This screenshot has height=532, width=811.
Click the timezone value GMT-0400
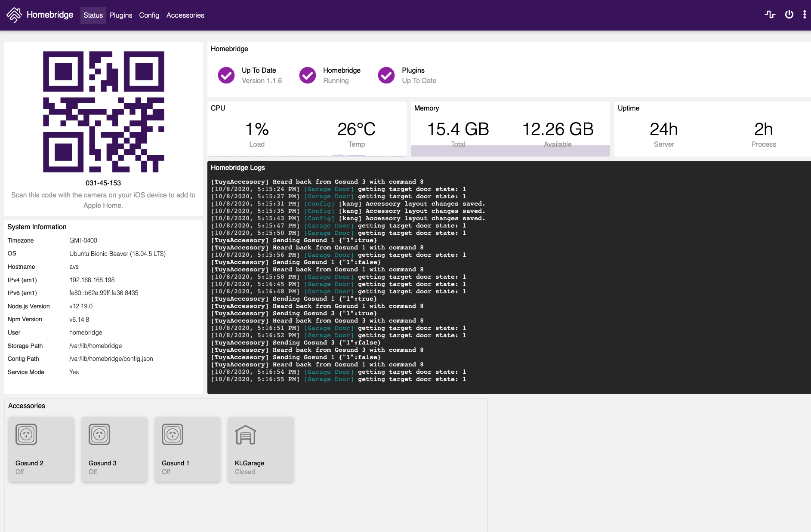pos(83,240)
